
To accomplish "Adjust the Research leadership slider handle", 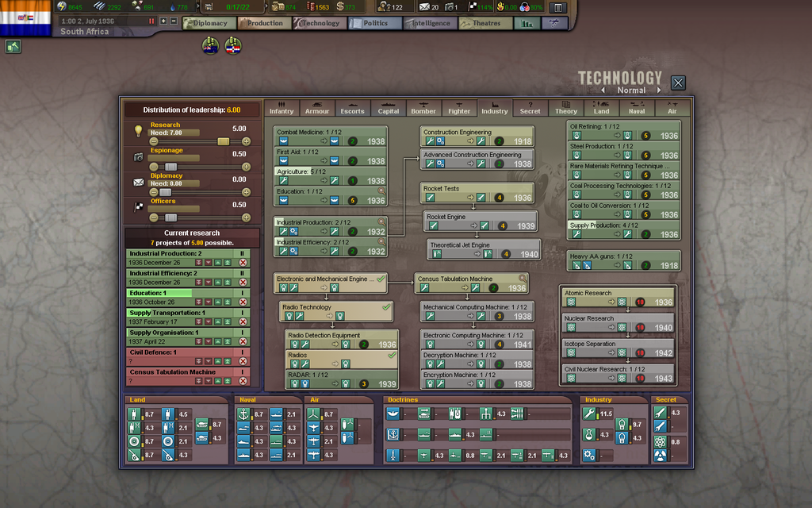I will tap(223, 141).
